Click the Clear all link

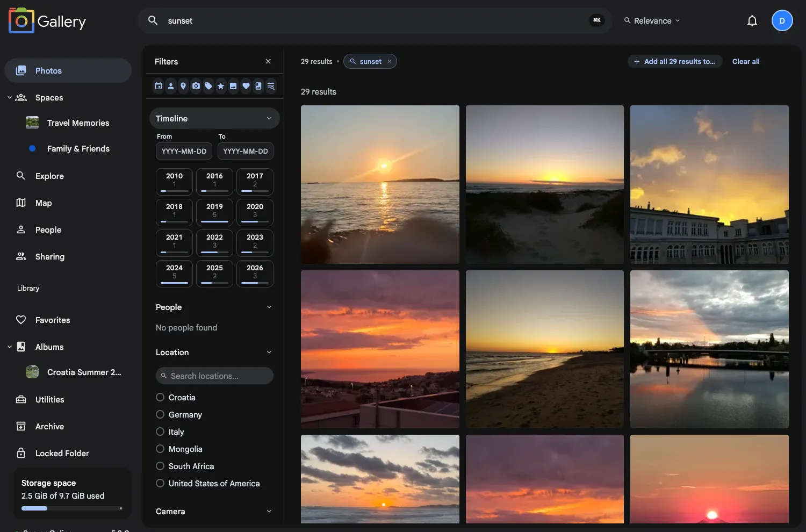click(x=746, y=61)
